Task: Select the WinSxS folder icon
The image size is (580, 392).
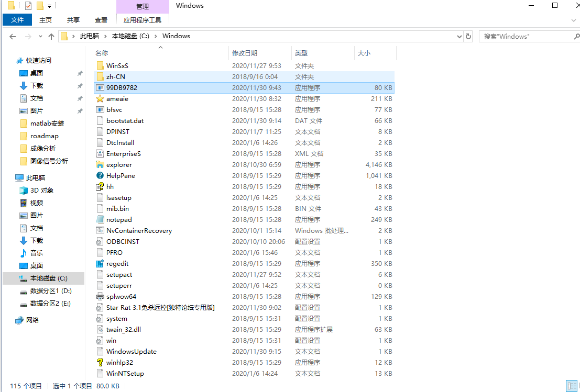Action: coord(100,65)
